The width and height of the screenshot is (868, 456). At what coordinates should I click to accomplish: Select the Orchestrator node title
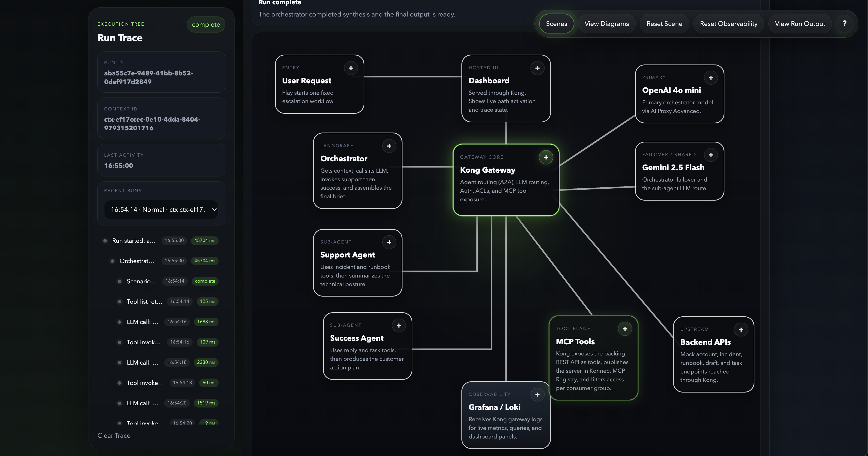pyautogui.click(x=344, y=159)
